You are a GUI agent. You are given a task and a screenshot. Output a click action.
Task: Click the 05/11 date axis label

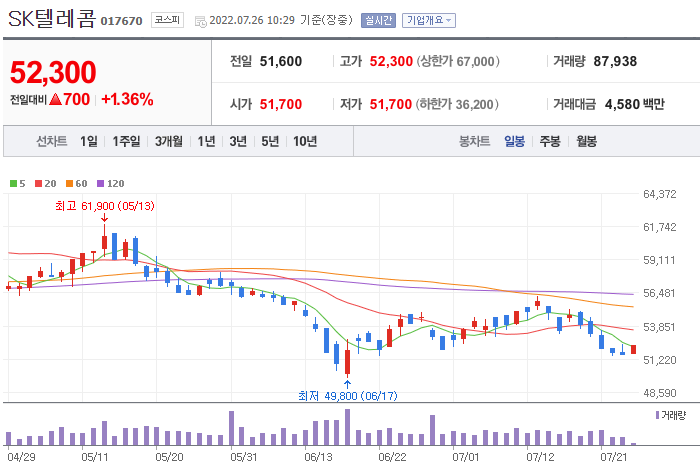(95, 457)
